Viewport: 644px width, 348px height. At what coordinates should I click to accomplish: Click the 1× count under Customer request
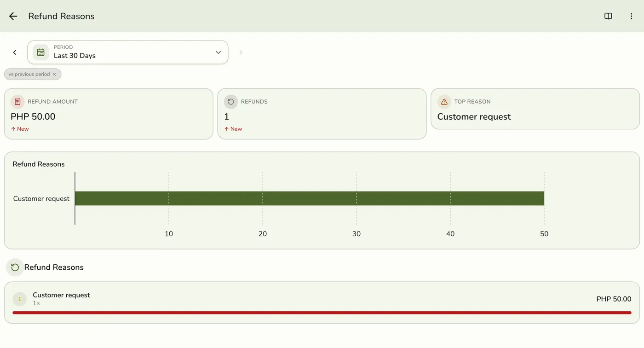point(36,303)
